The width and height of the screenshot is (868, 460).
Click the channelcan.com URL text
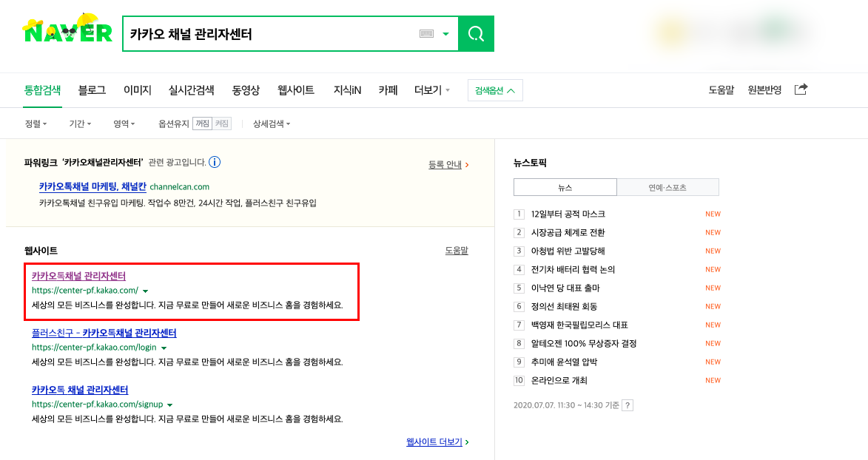[x=179, y=187]
